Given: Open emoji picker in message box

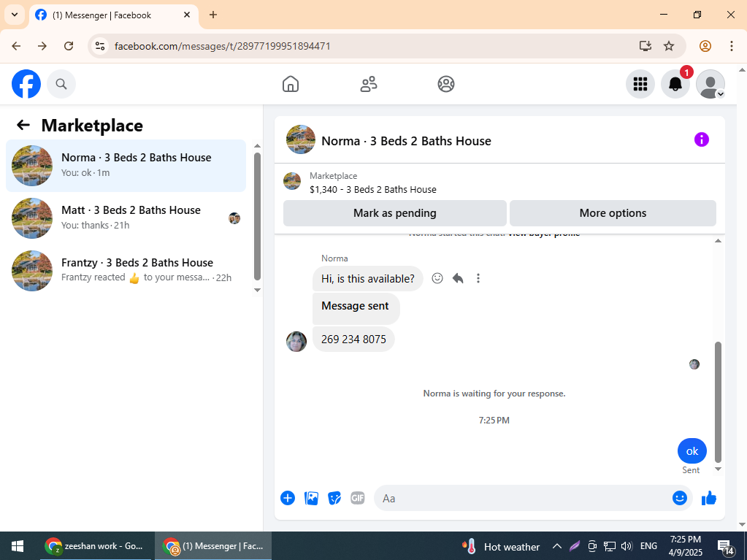Looking at the screenshot, I should tap(680, 498).
